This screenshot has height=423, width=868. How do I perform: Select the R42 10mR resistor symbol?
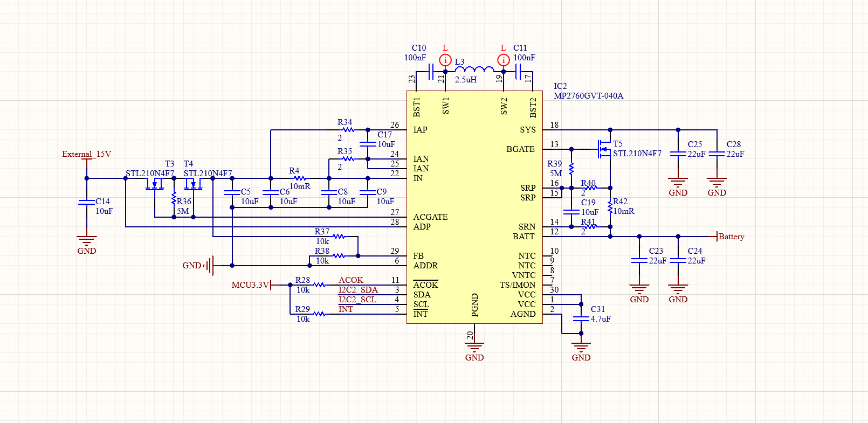[x=610, y=207]
